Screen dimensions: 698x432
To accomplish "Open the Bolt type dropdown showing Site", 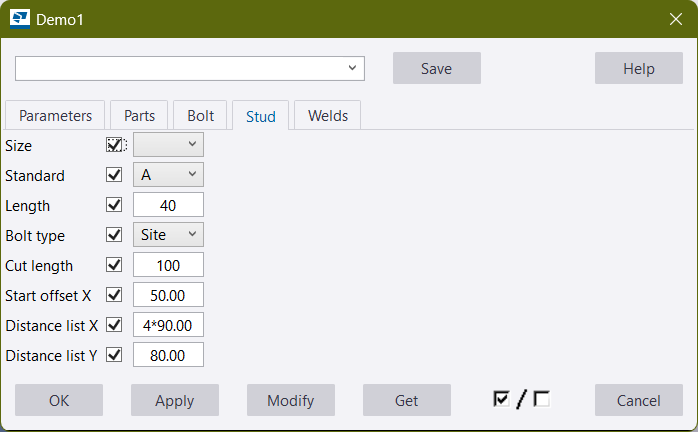I will (168, 235).
